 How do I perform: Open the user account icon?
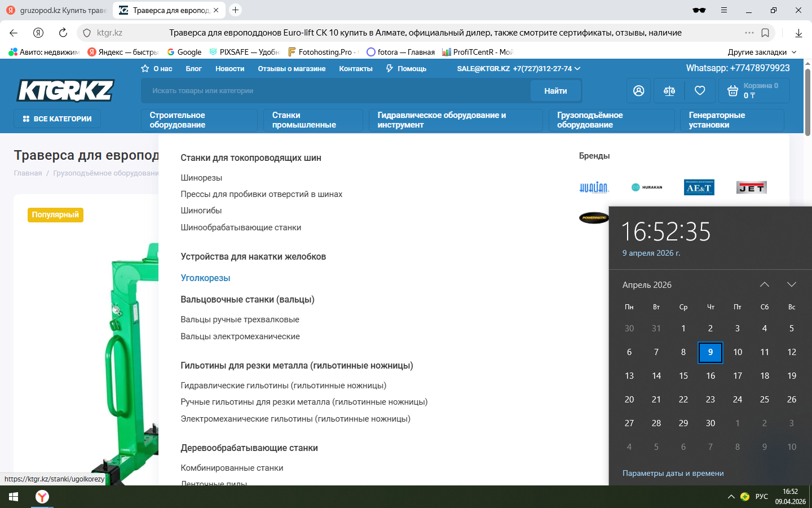638,91
